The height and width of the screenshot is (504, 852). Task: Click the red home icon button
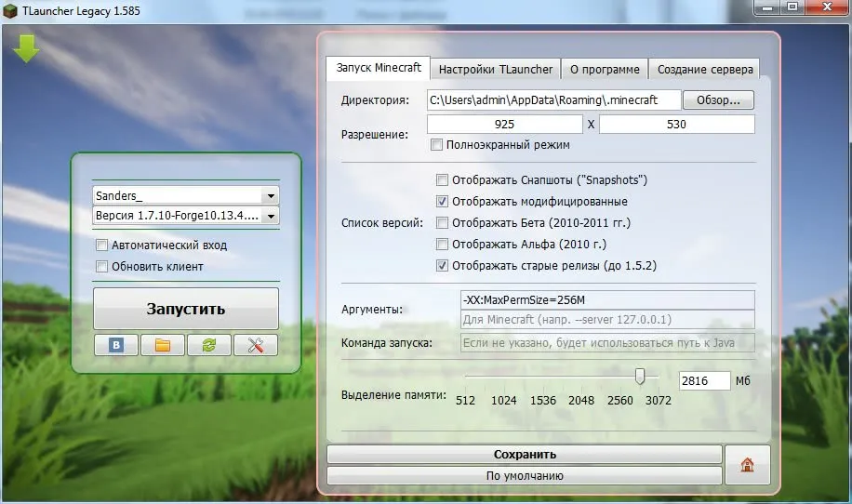click(747, 464)
